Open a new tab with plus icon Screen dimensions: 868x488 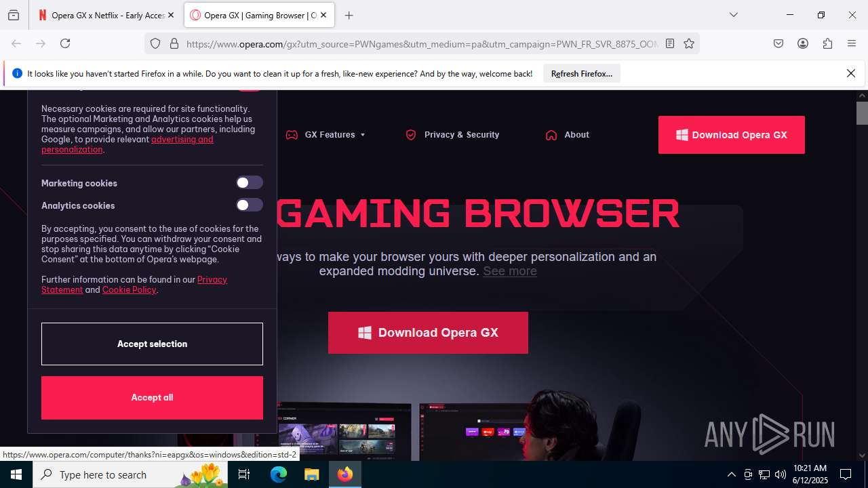point(349,15)
